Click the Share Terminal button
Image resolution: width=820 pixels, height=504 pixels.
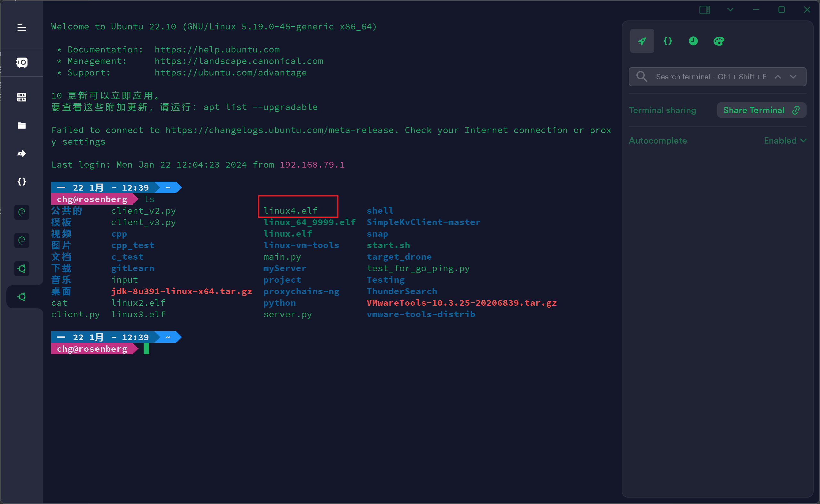[761, 110]
